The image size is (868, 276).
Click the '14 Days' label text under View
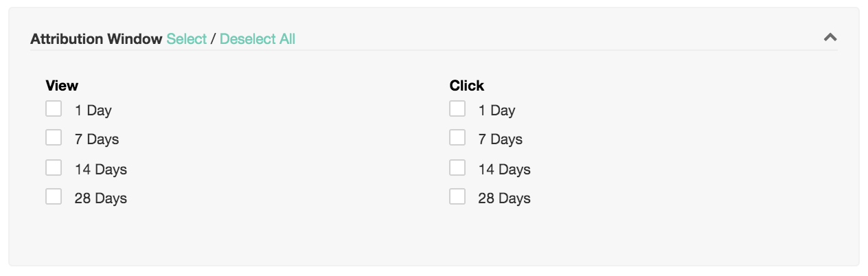101,170
